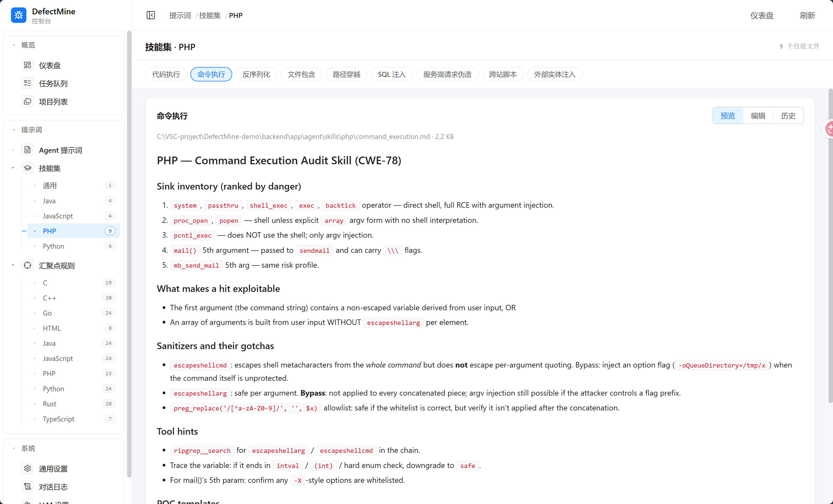The height and width of the screenshot is (504, 833).
Task: Switch to the 反序列化 skill tab
Action: (256, 74)
